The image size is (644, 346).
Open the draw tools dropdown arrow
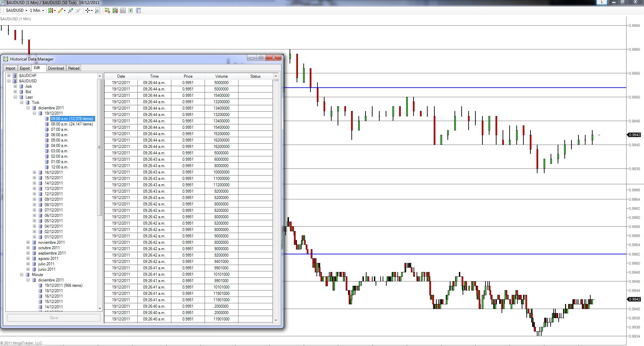click(x=65, y=10)
